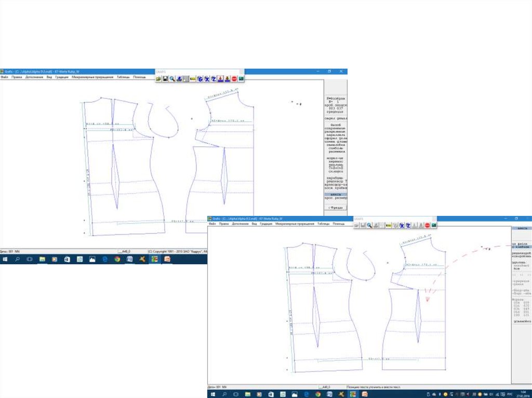Open Edge browser from the upper taskbar

[105, 259]
